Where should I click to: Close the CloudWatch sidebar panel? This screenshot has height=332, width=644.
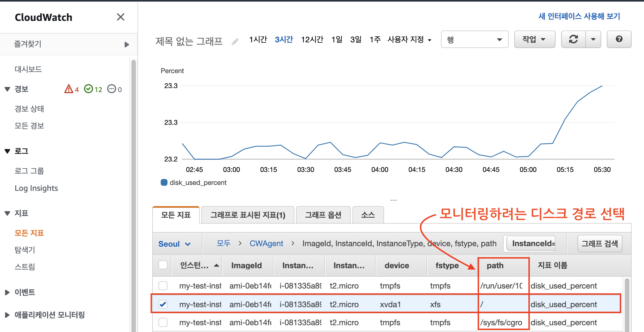pyautogui.click(x=121, y=17)
